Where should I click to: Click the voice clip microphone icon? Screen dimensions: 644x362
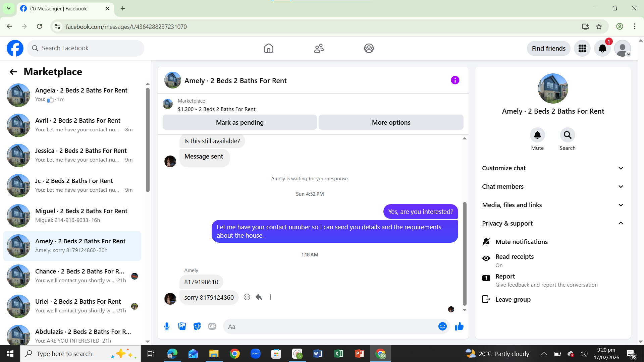tap(167, 326)
